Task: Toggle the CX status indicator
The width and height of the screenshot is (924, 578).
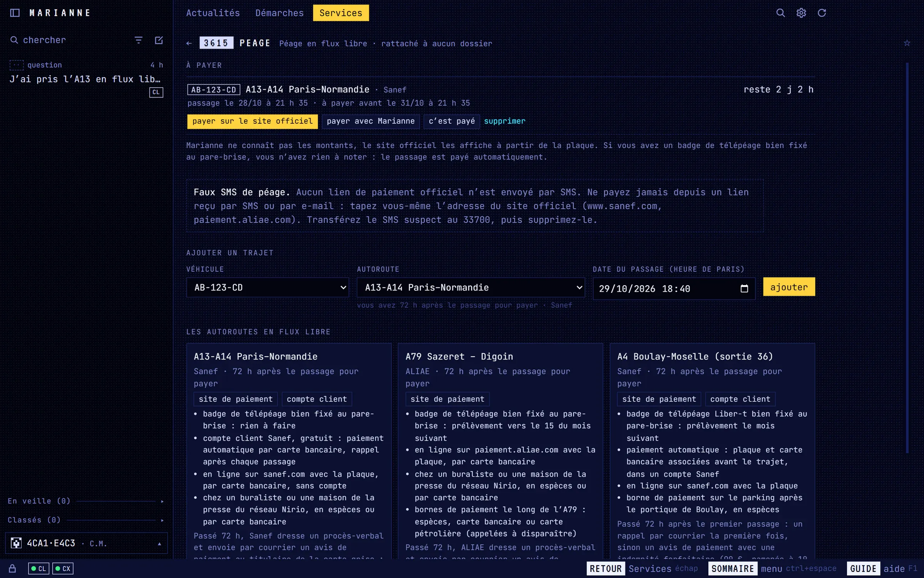Action: click(63, 568)
